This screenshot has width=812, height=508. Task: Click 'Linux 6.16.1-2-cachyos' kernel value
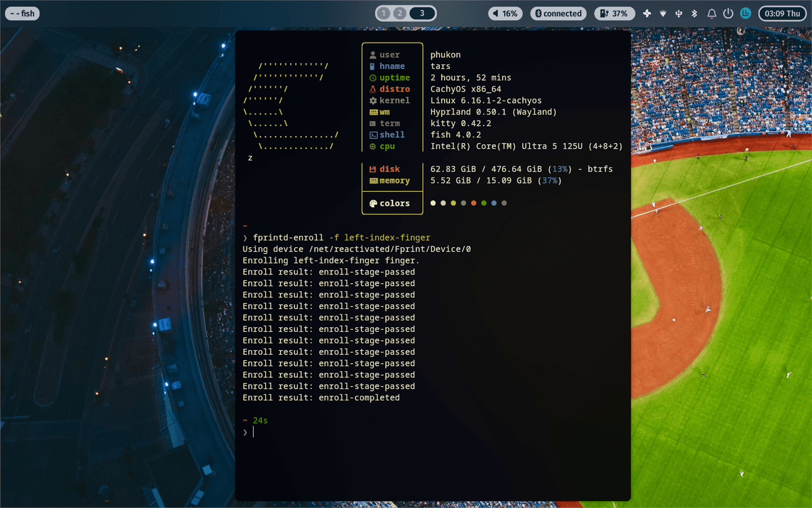pyautogui.click(x=486, y=100)
